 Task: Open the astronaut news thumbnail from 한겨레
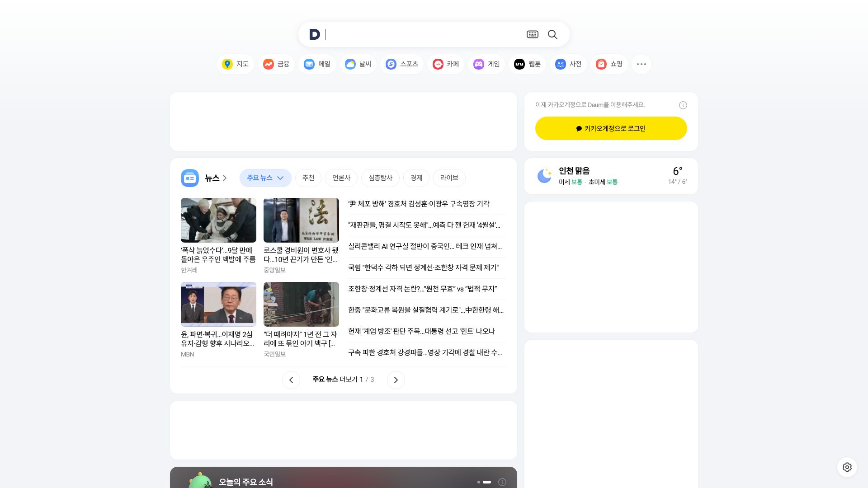click(x=218, y=220)
